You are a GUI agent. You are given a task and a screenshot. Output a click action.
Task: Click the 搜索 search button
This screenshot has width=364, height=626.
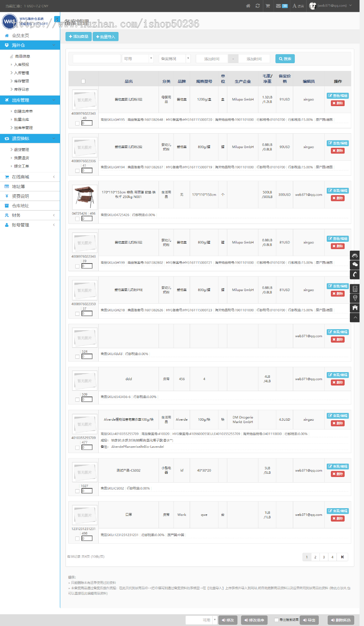pos(285,59)
